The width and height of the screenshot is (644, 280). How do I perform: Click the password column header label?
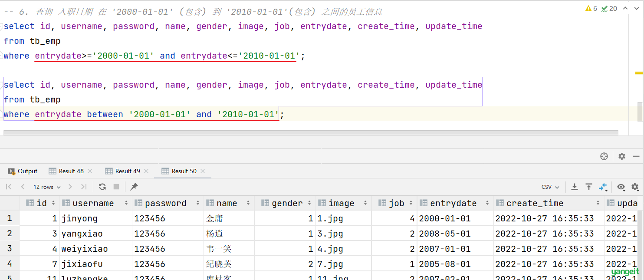click(x=165, y=203)
